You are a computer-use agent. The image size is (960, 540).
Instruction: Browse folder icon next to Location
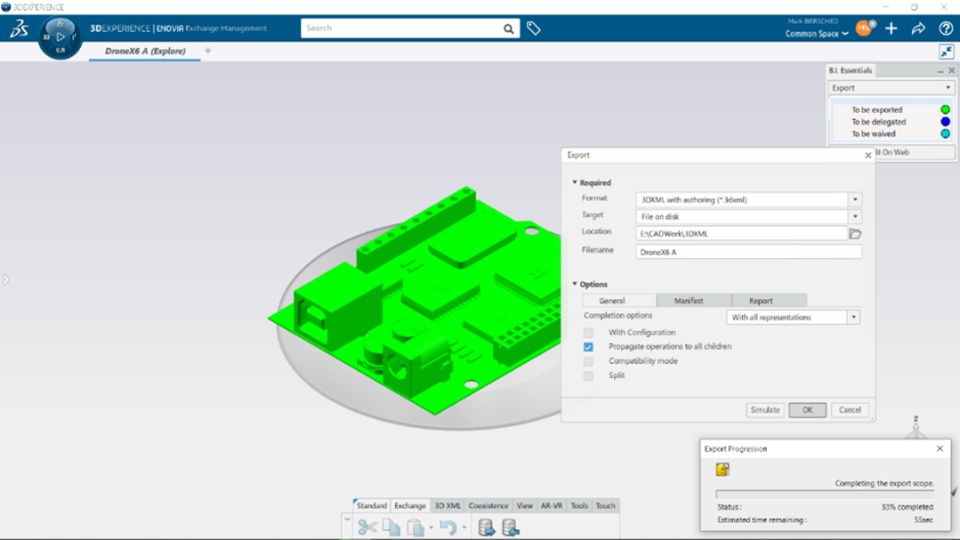[x=855, y=233]
